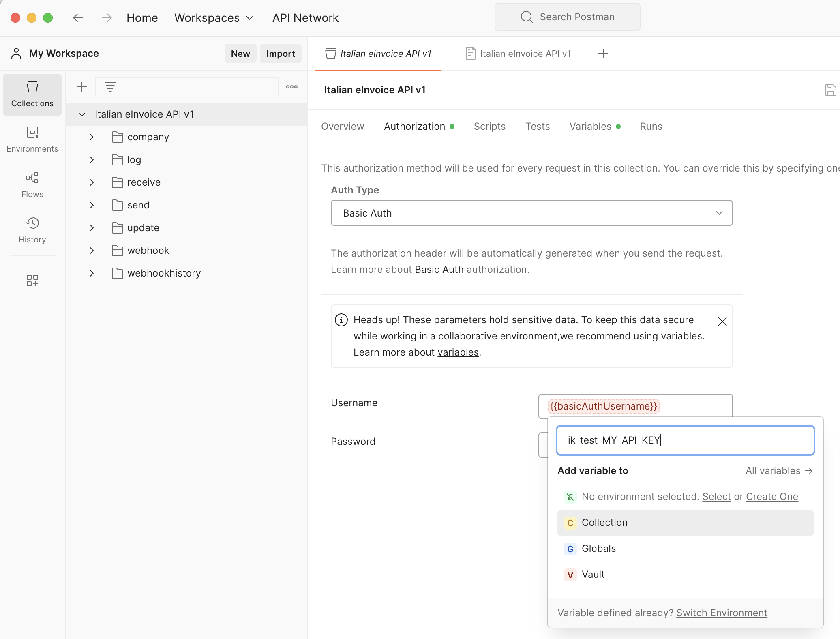Expand the update folder chevron

pos(92,228)
